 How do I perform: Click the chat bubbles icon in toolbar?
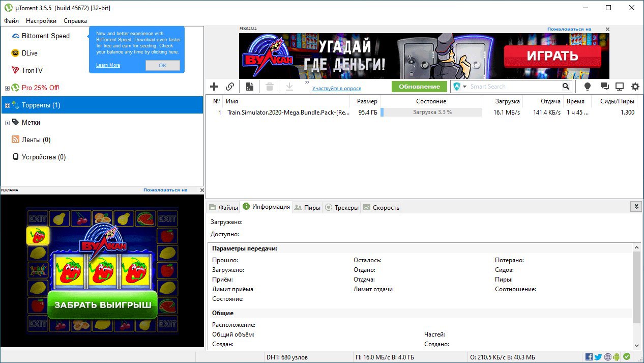[x=604, y=87]
